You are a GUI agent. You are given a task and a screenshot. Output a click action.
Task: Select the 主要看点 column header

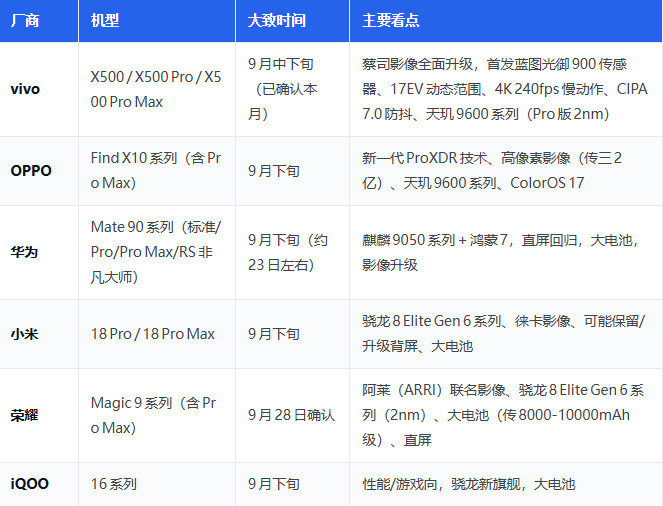click(506, 21)
